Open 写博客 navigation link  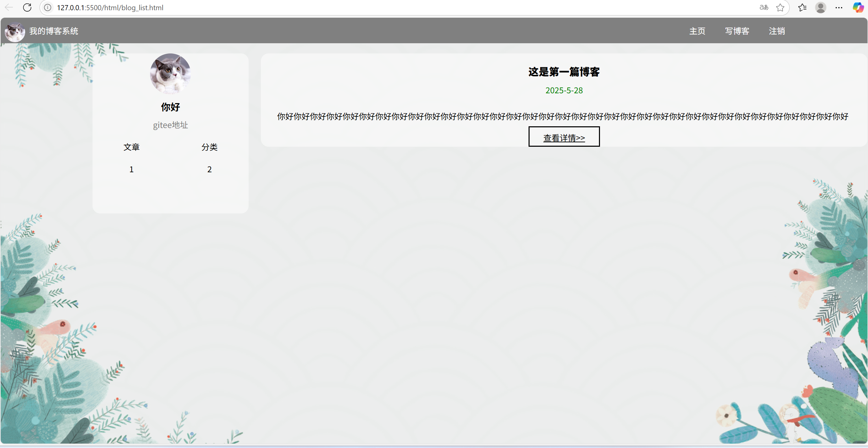(x=737, y=31)
